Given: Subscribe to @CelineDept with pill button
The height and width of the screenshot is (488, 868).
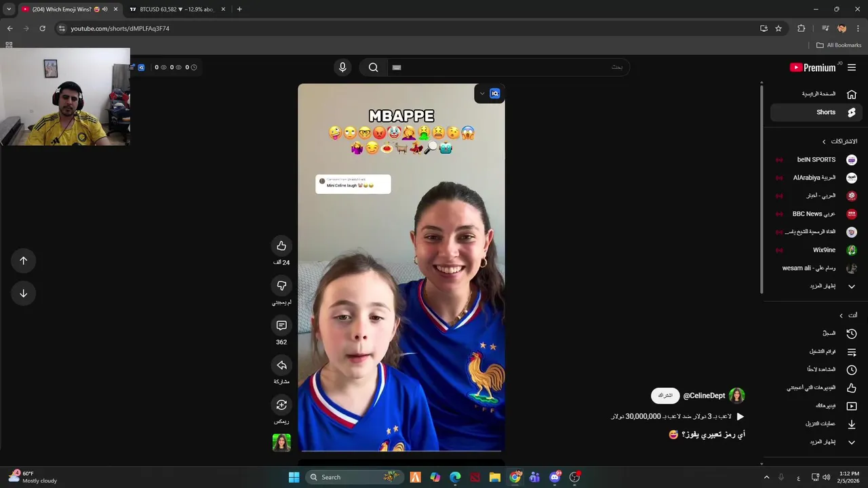Looking at the screenshot, I should [665, 395].
